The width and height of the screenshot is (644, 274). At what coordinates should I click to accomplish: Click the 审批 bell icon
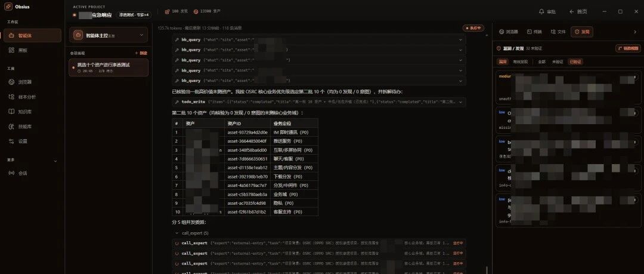coord(541,12)
